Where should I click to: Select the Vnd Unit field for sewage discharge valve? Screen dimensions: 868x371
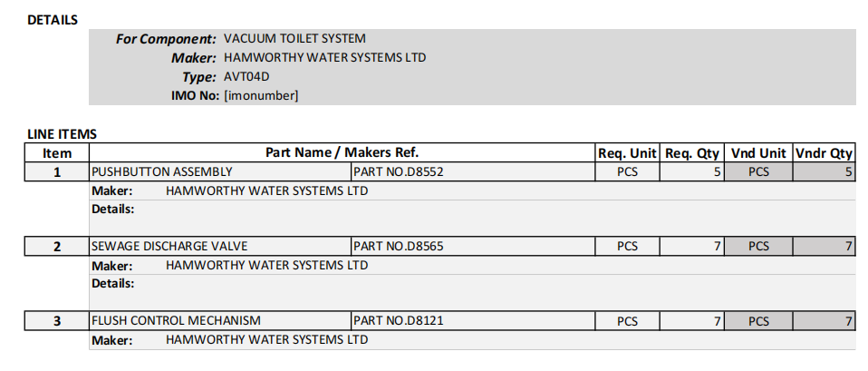click(758, 246)
